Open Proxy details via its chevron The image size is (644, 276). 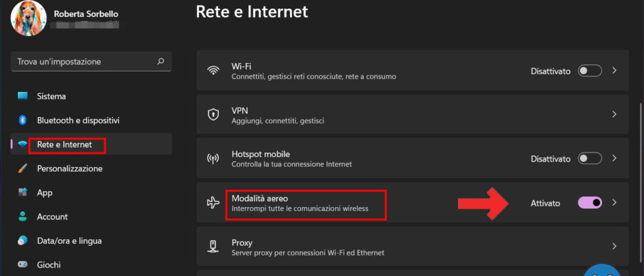click(x=614, y=246)
